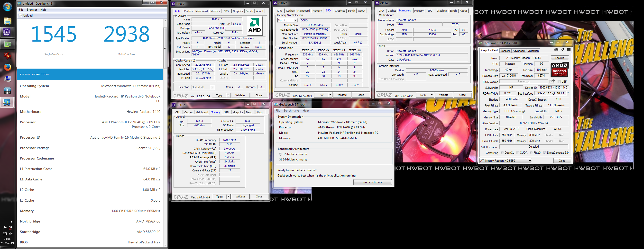Show hidden tray icons arrow

11,222
